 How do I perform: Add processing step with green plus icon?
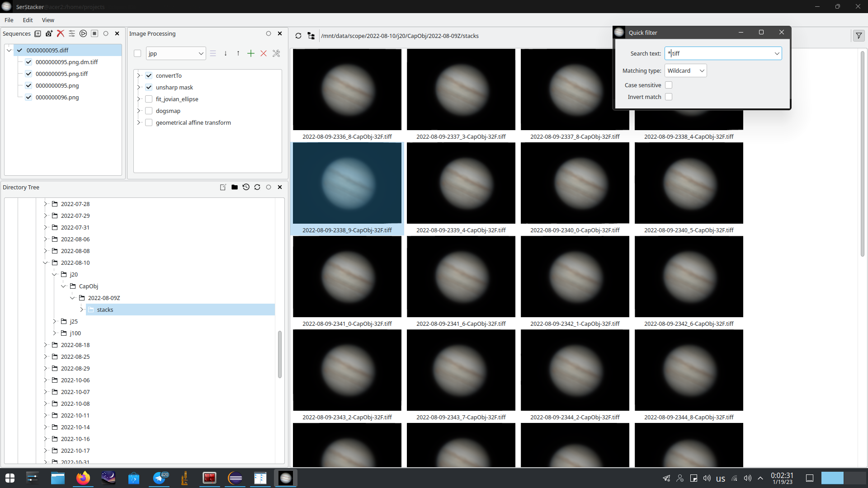click(x=251, y=53)
